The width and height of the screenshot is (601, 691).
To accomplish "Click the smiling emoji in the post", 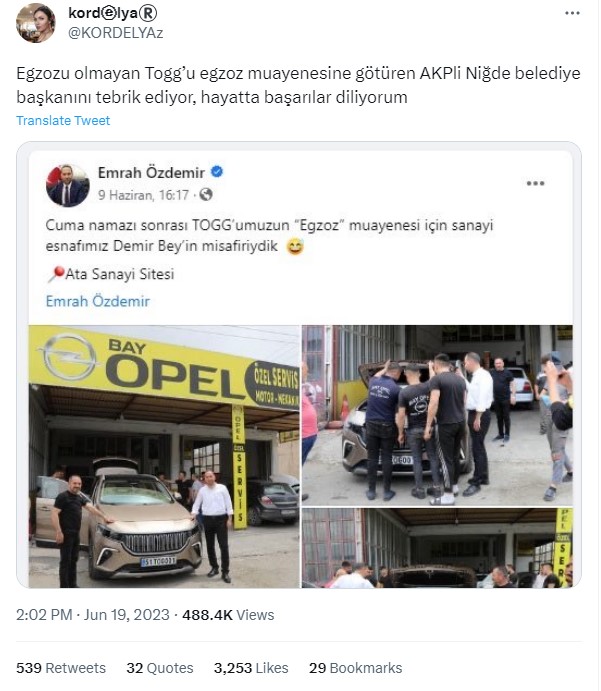I will tap(295, 246).
